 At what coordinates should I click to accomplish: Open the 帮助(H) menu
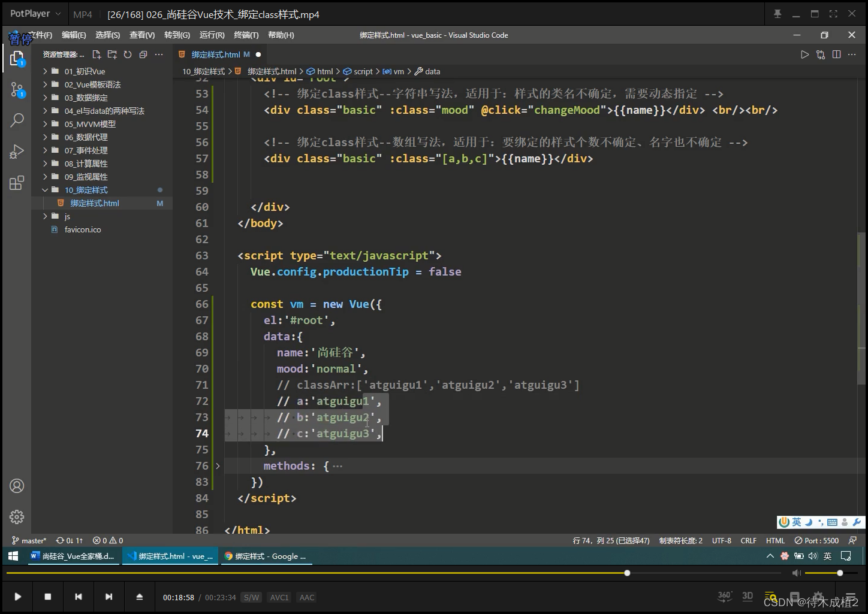[281, 35]
